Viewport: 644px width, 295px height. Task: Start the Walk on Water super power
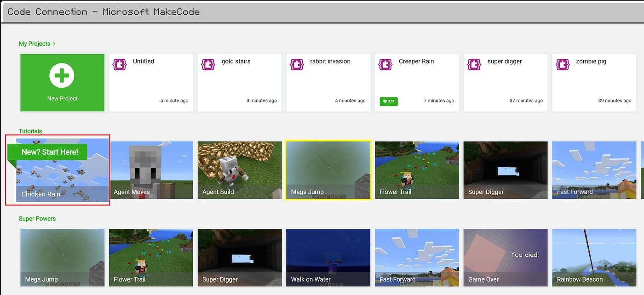328,257
